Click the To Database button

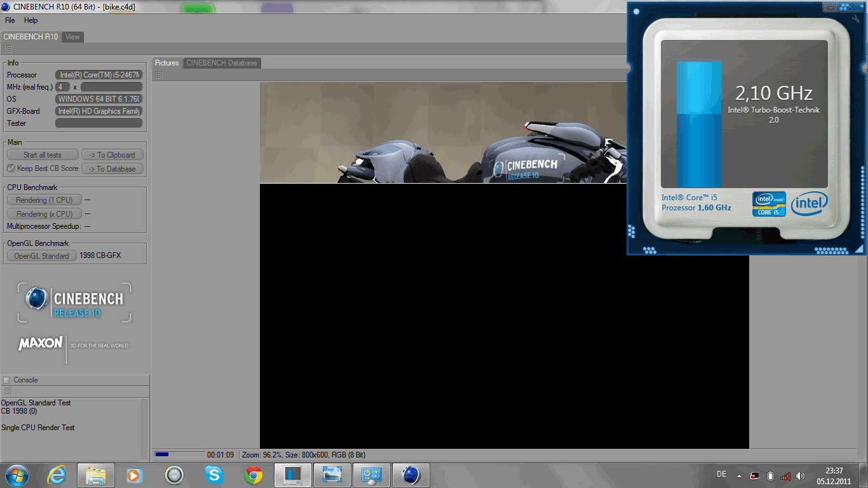(x=112, y=169)
